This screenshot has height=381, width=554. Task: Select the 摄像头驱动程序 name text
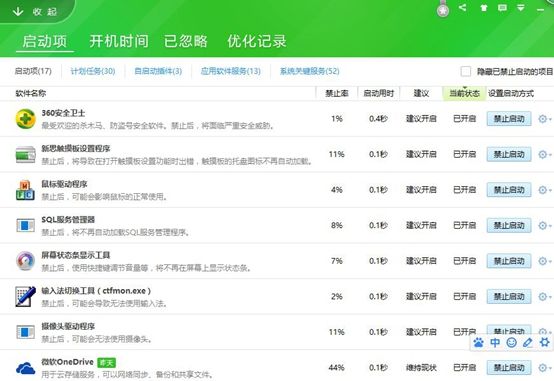click(x=68, y=326)
